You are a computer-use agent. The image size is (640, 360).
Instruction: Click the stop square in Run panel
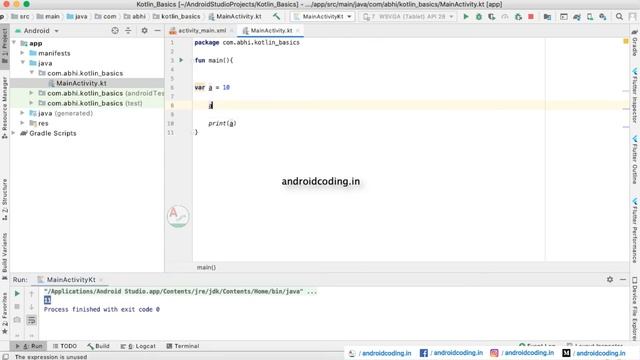[17, 307]
